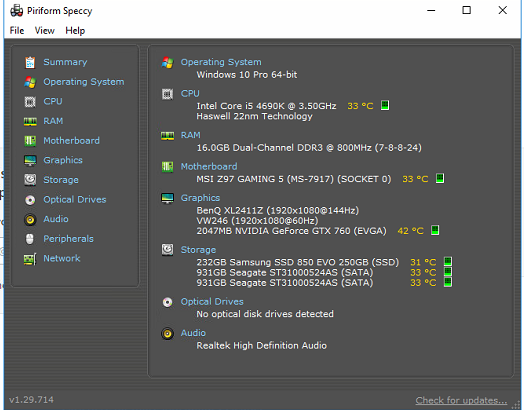Click the CPU chip icon in summary panel
Screen dimensions: 524x410
pos(167,94)
